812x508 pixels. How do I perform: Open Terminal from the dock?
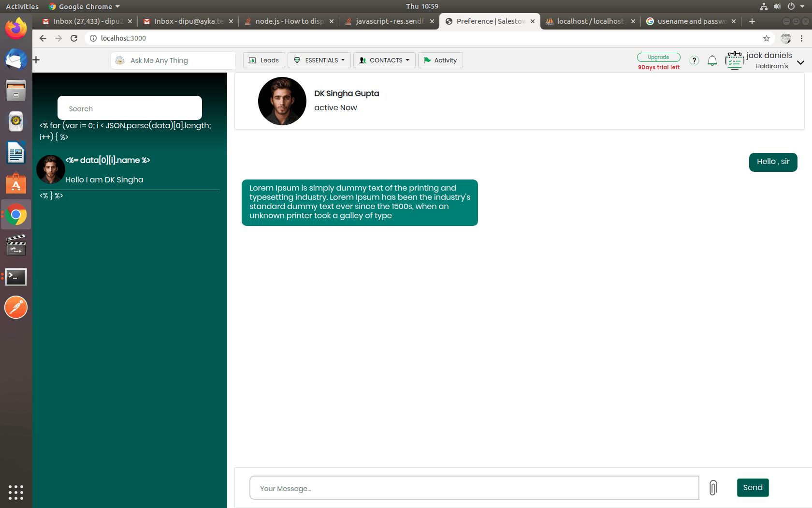(16, 277)
